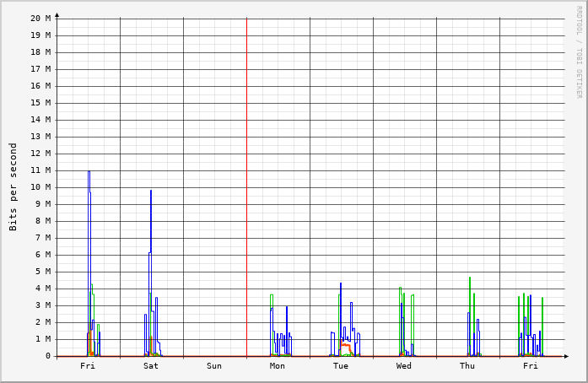Click the '3 M' y-axis label
The height and width of the screenshot is (383, 588).
(43, 305)
